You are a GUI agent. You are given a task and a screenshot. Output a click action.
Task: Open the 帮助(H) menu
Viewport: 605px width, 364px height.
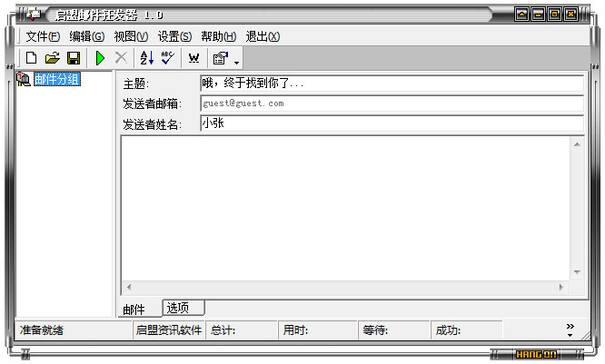click(218, 36)
